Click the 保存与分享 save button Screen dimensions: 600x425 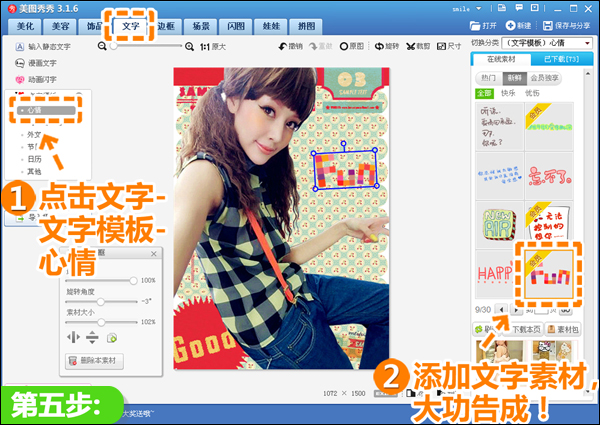click(567, 26)
